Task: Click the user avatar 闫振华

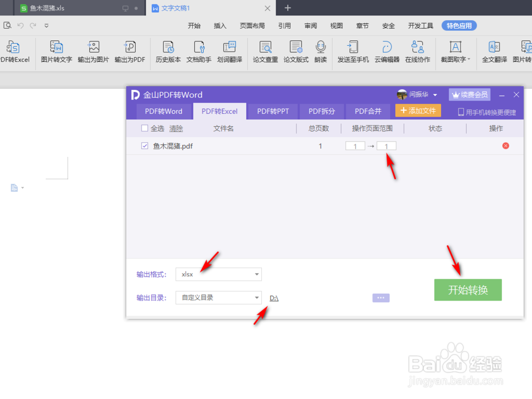Action: point(402,95)
